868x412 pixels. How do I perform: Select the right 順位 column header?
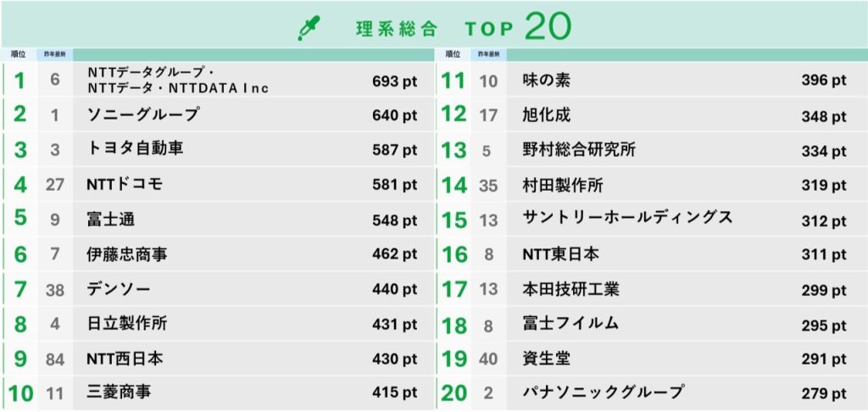click(454, 54)
